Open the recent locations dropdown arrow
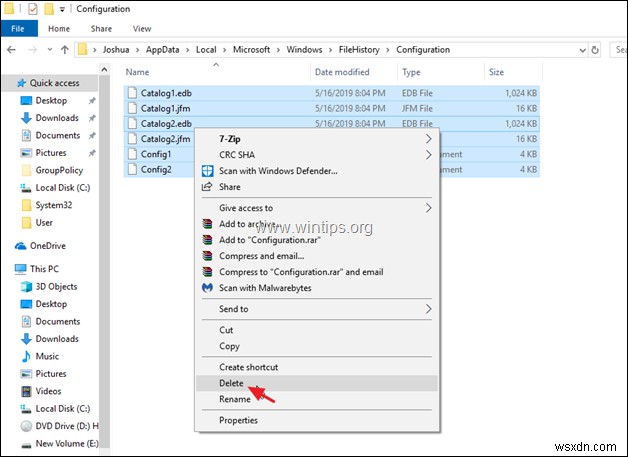Screen dimensions: 628x457 pyautogui.click(x=50, y=50)
